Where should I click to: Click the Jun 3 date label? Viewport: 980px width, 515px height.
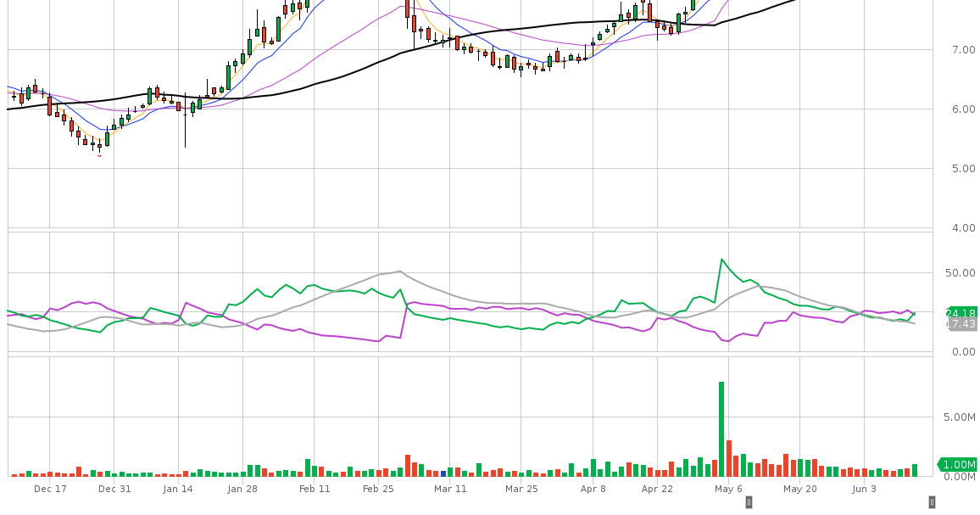click(865, 489)
